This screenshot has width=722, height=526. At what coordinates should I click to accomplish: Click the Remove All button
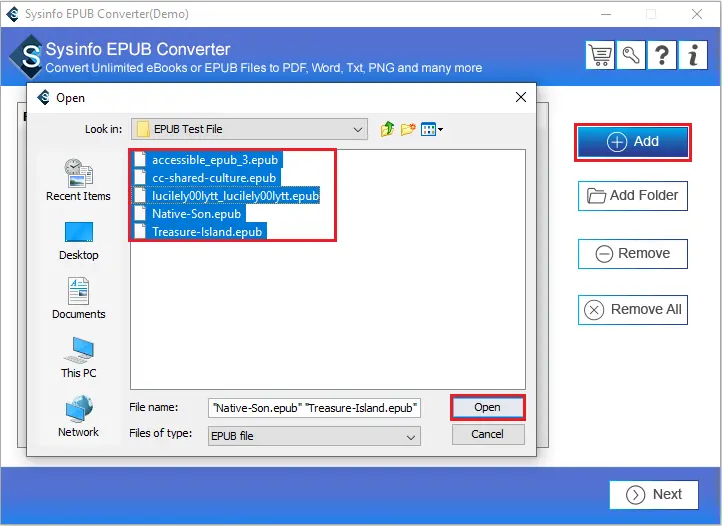pos(633,310)
